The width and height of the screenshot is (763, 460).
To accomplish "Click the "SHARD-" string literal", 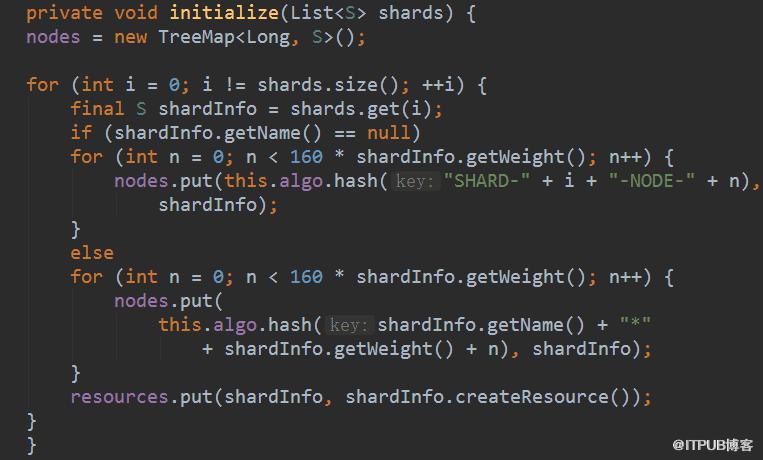I will pos(487,181).
